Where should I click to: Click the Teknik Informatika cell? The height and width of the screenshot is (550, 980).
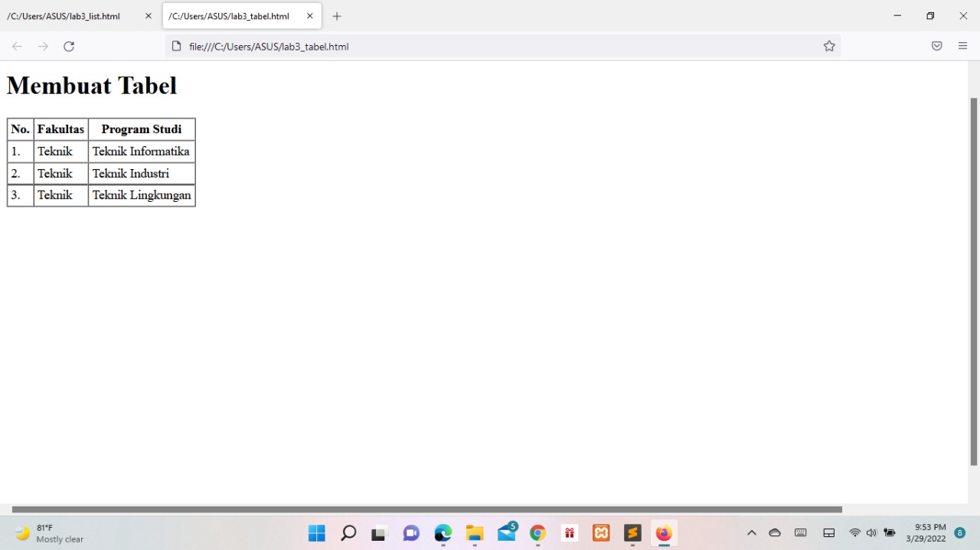tap(142, 151)
